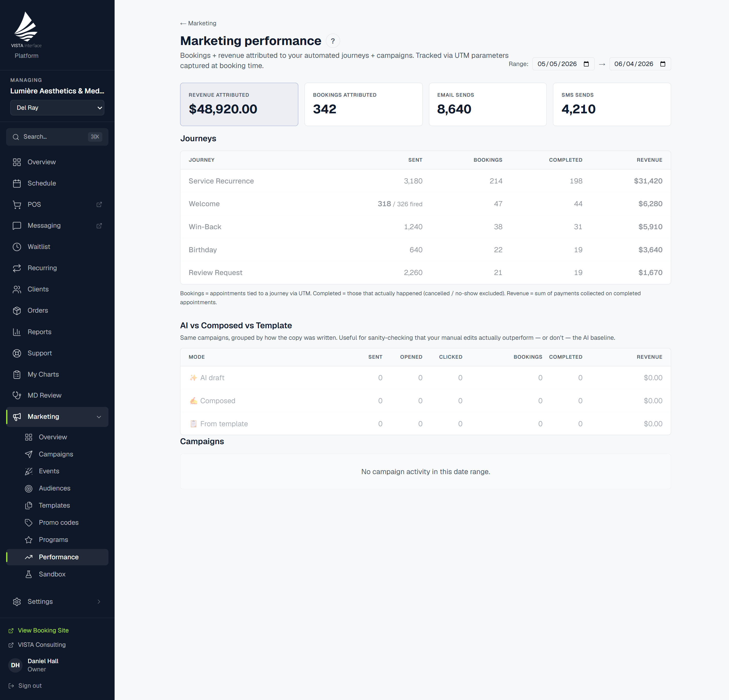Click the Programs star icon

point(29,540)
